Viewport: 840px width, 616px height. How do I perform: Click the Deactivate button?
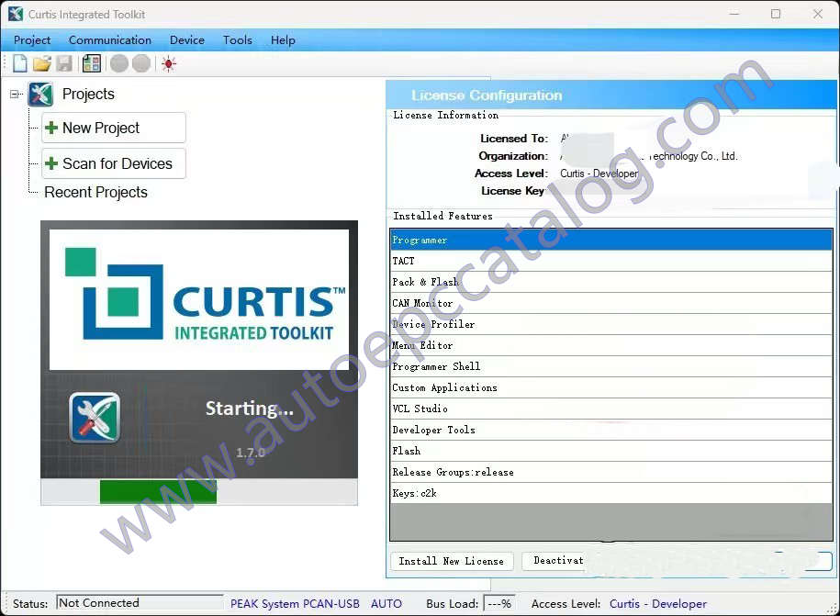point(554,561)
